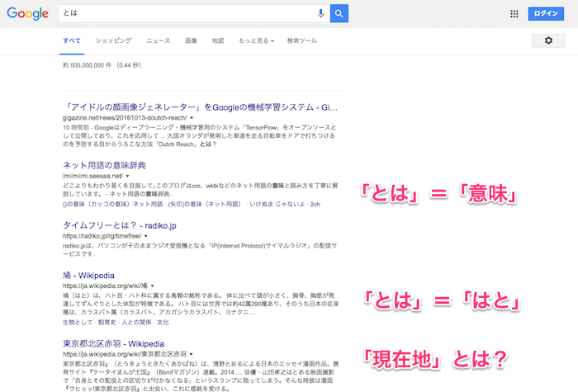Open the settings gear button
578x392 pixels.
point(548,40)
